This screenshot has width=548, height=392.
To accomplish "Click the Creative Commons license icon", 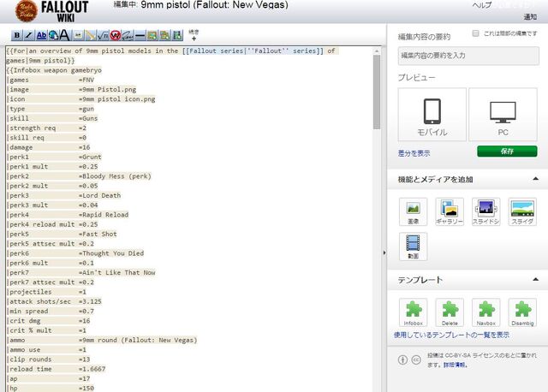I will pyautogui.click(x=416, y=359).
